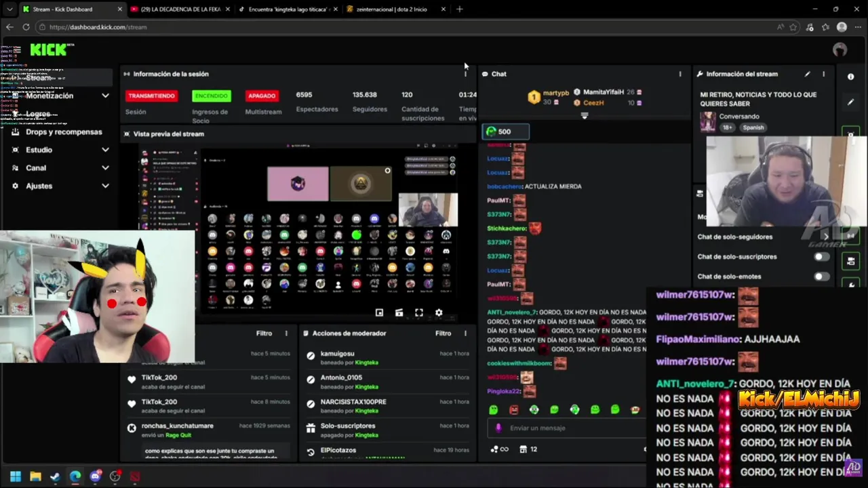This screenshot has height=488, width=868.
Task: Click heart icon beside TikTok_200 five minutes ago
Action: [132, 379]
